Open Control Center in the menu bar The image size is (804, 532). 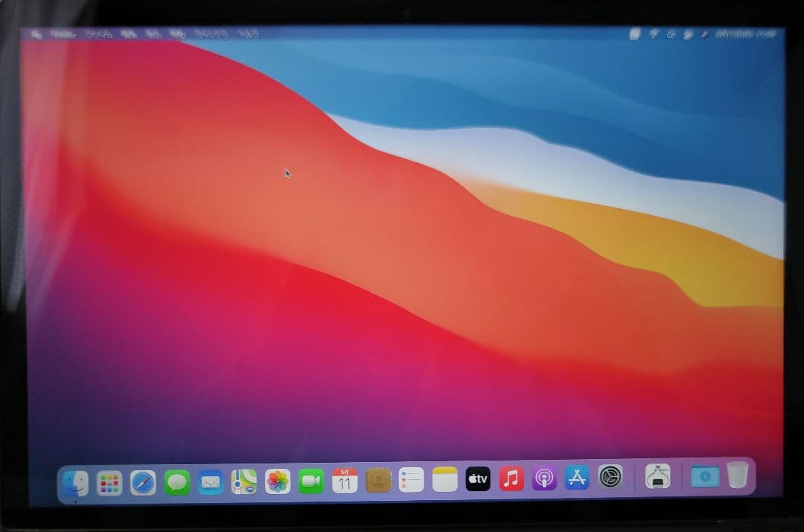pos(689,33)
